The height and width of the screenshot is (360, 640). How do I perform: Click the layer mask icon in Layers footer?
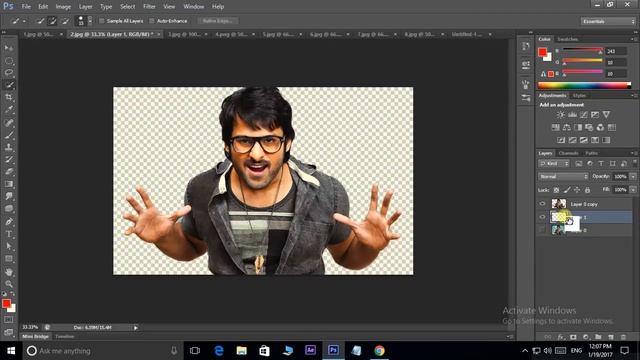click(573, 337)
